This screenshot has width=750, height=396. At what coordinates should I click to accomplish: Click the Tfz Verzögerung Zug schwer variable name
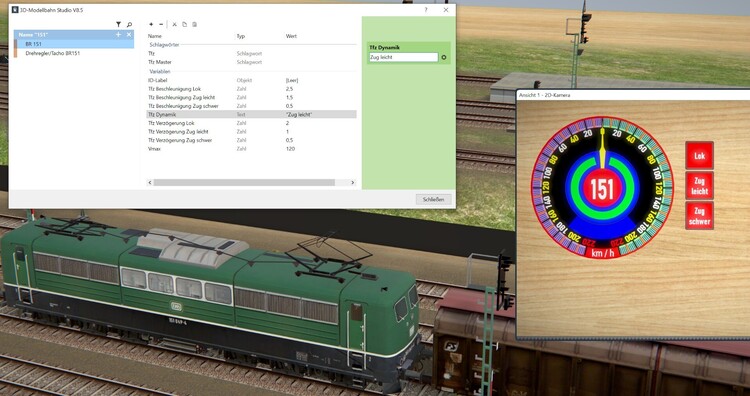[x=179, y=140]
